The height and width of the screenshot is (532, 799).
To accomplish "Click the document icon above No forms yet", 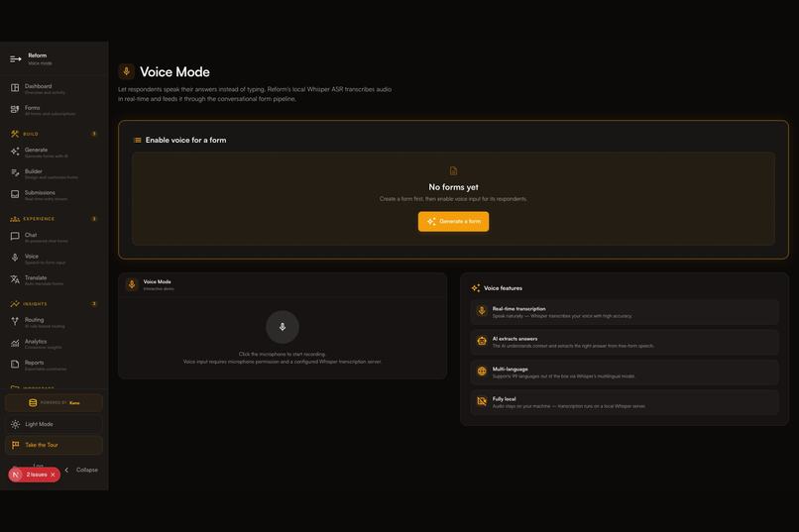I will pyautogui.click(x=453, y=171).
